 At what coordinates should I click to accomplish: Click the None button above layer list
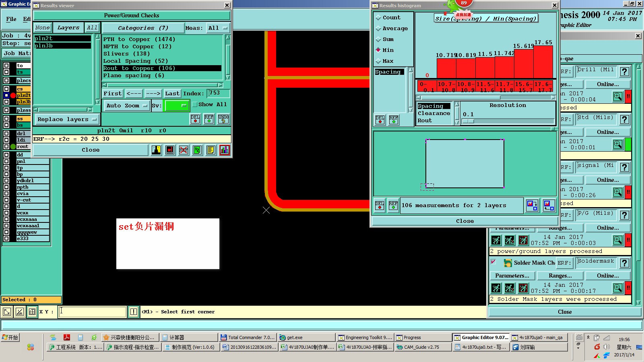[x=42, y=28]
